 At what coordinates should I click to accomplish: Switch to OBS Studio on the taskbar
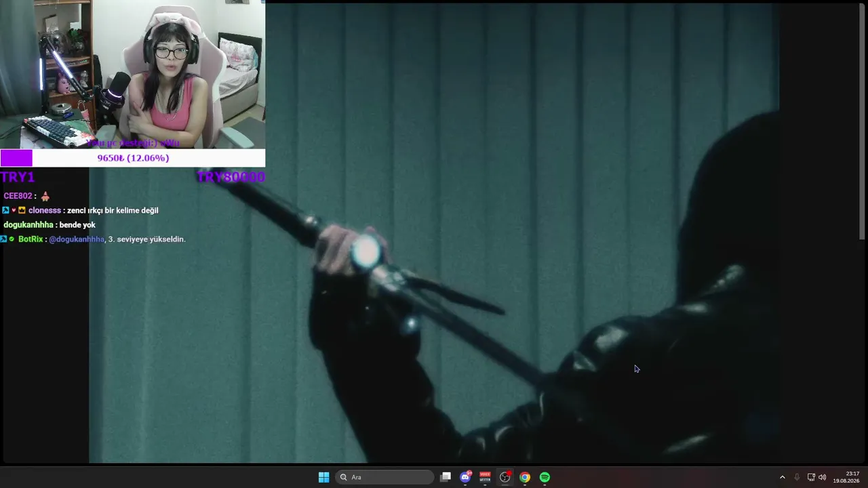click(x=505, y=477)
